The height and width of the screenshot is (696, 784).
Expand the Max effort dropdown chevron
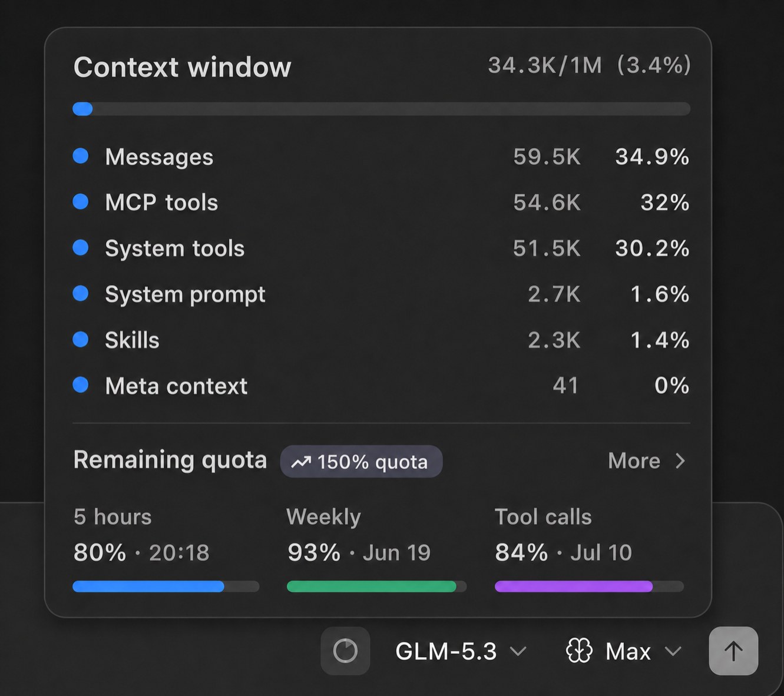click(673, 651)
